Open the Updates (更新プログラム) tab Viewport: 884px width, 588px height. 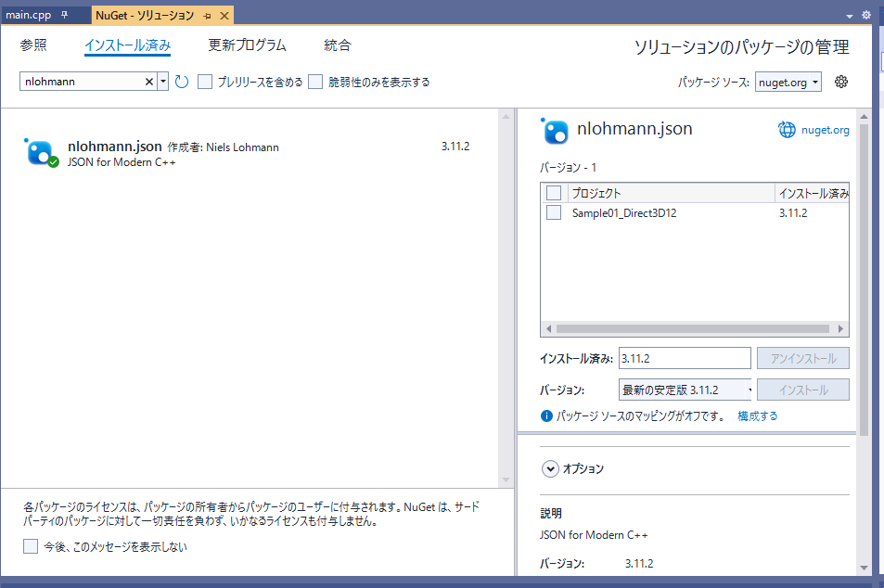click(247, 45)
